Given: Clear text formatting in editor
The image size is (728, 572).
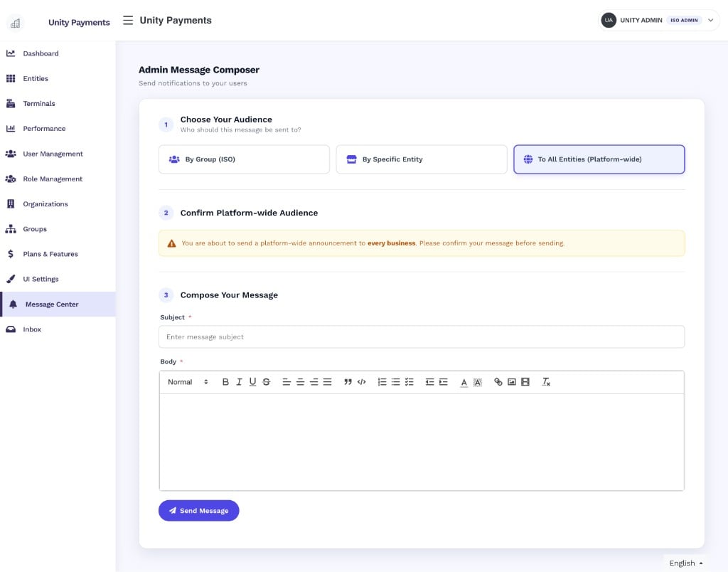Looking at the screenshot, I should (546, 382).
